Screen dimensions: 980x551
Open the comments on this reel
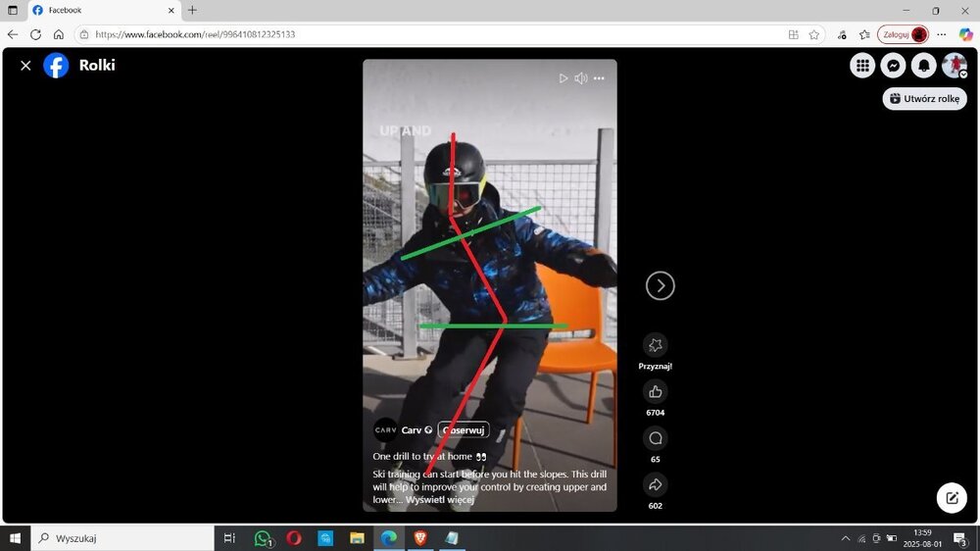(656, 438)
